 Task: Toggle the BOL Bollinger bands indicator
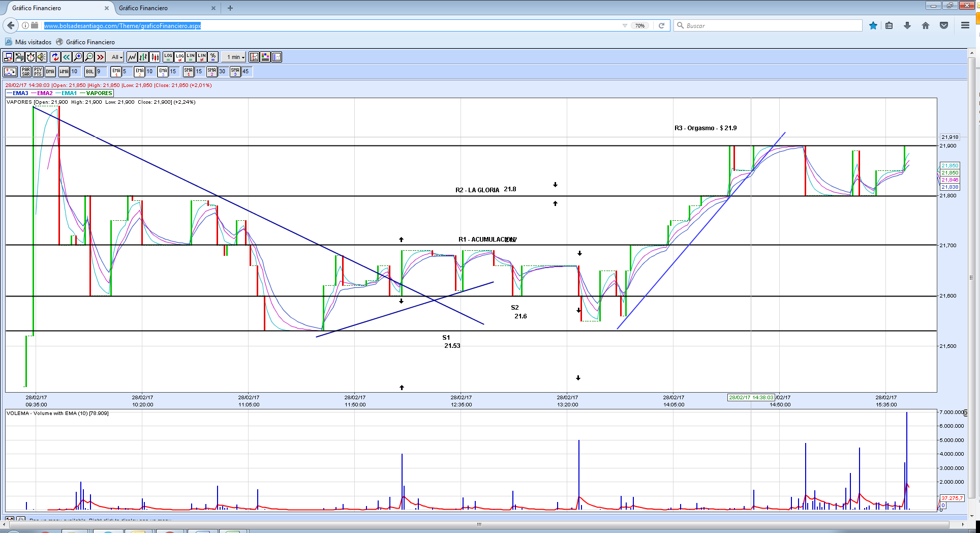coord(90,72)
